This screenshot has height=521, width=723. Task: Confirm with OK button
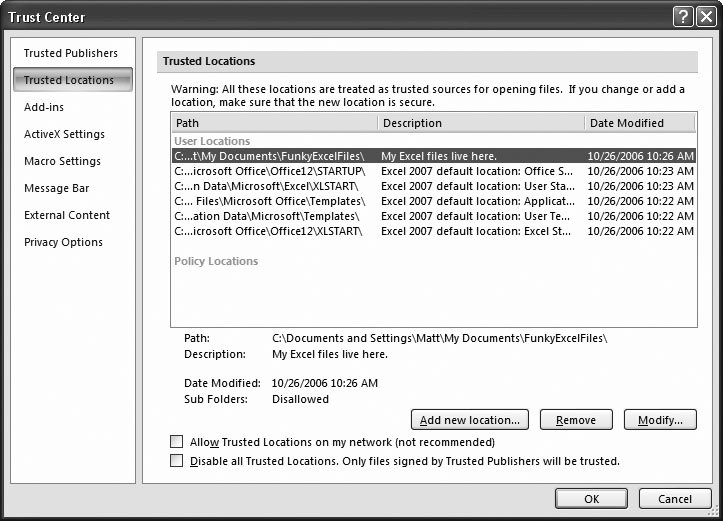[591, 498]
